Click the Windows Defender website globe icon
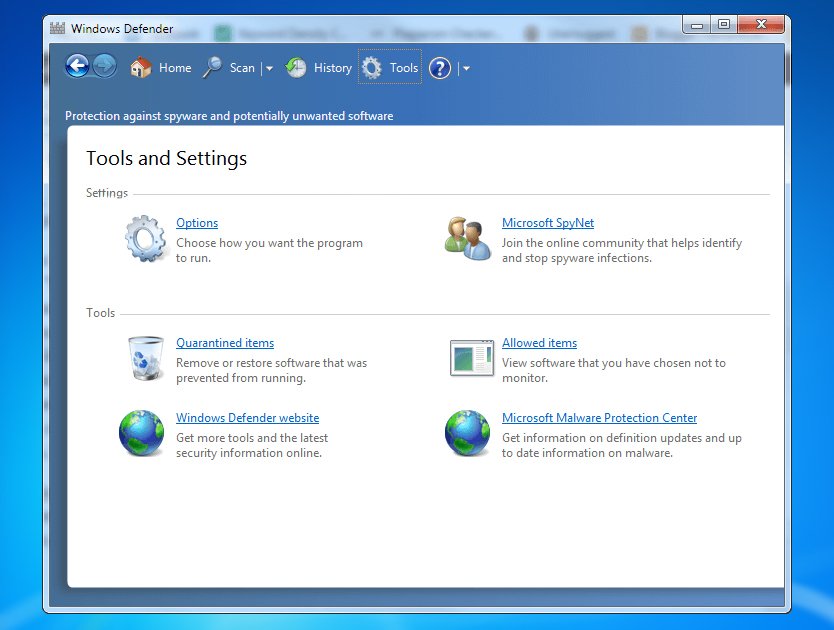The image size is (834, 630). (141, 433)
